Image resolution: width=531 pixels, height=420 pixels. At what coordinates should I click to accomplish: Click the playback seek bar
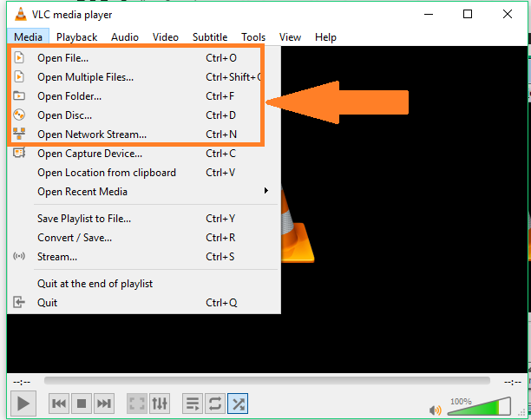coord(267,381)
